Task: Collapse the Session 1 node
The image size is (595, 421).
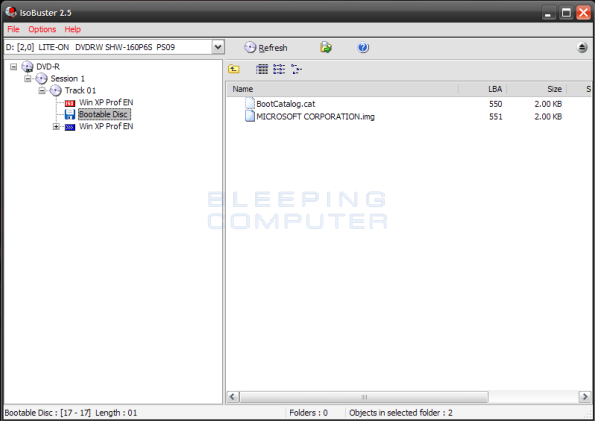Action: [28, 79]
